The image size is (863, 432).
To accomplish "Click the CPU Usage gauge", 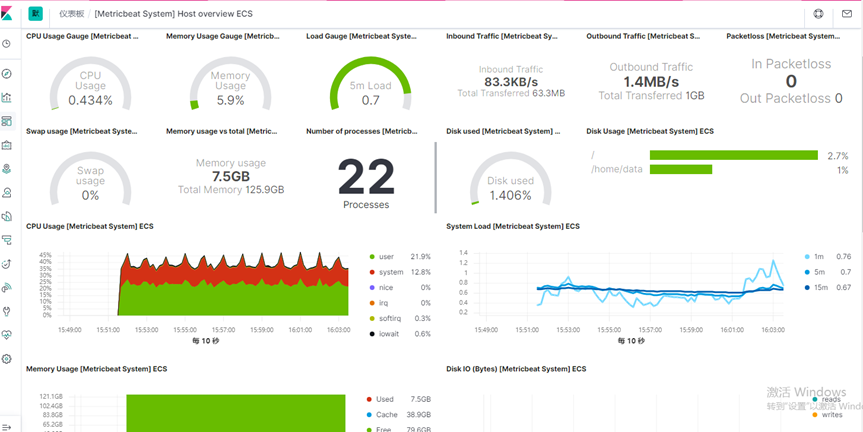I will coord(90,83).
